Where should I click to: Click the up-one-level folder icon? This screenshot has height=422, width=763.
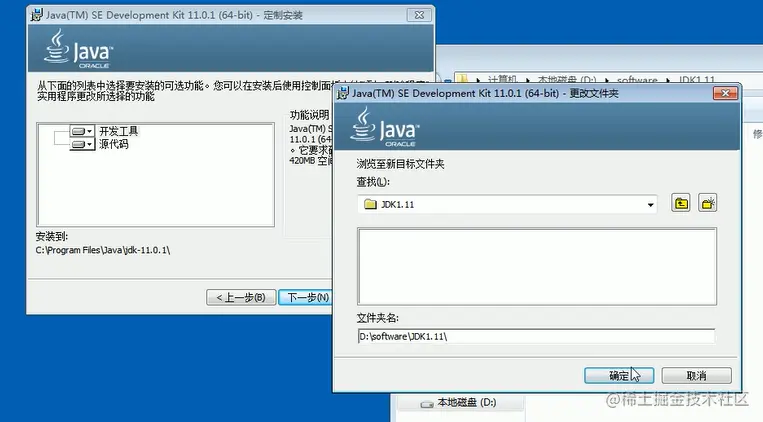[x=680, y=203]
